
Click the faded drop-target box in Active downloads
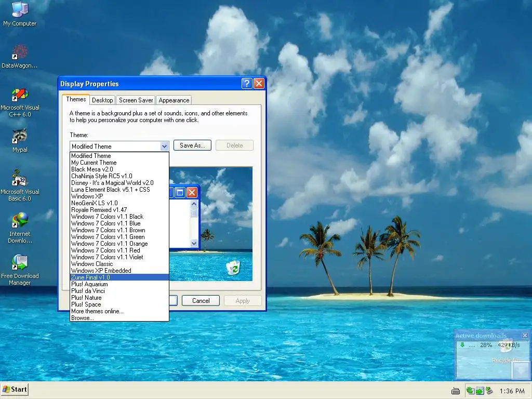[521, 369]
